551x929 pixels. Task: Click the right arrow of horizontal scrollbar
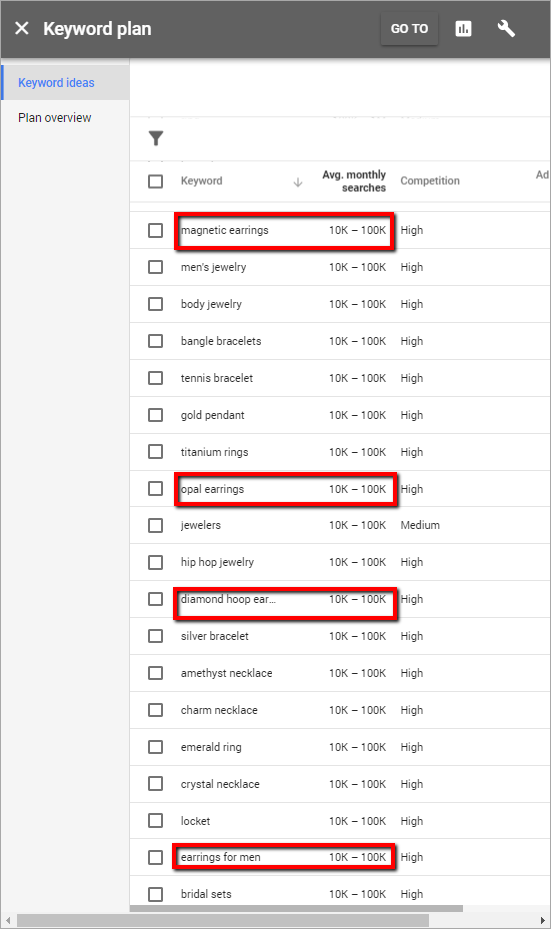(x=542, y=921)
